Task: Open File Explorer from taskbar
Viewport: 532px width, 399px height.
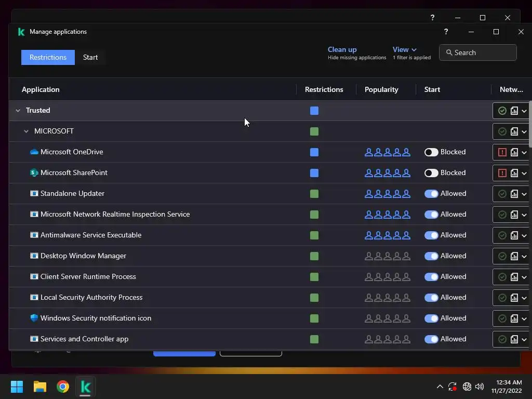Action: click(x=39, y=387)
